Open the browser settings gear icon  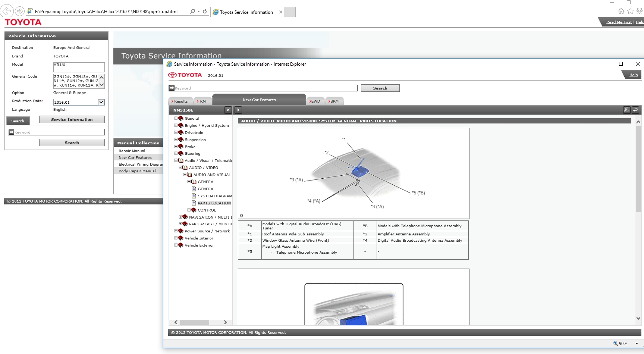click(639, 11)
